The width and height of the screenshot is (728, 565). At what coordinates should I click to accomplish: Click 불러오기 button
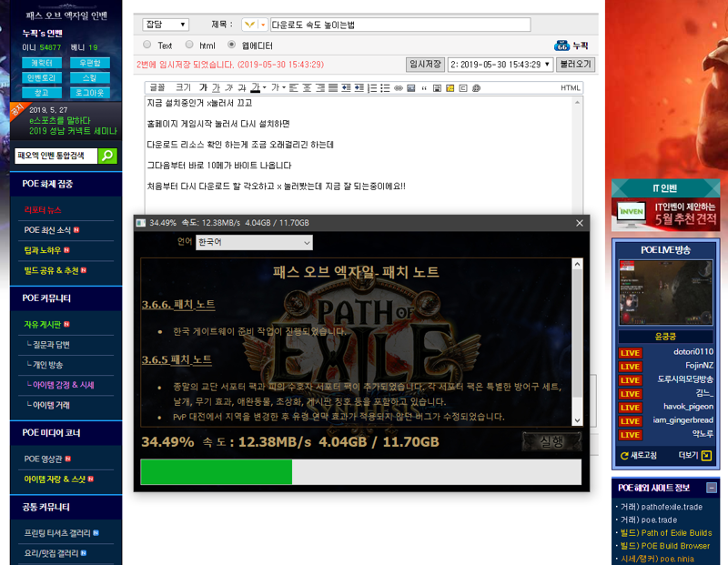pos(576,65)
